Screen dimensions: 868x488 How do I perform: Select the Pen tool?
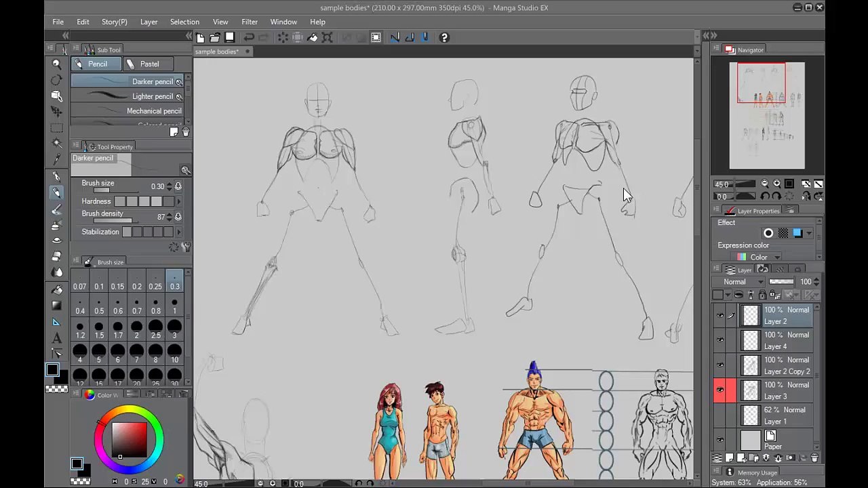pos(57,177)
